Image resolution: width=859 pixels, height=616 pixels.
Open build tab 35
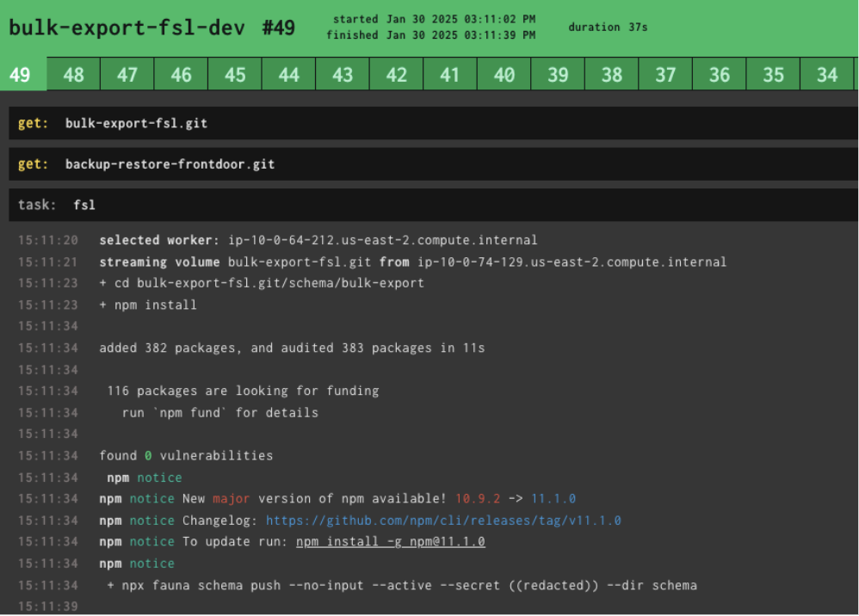[773, 74]
